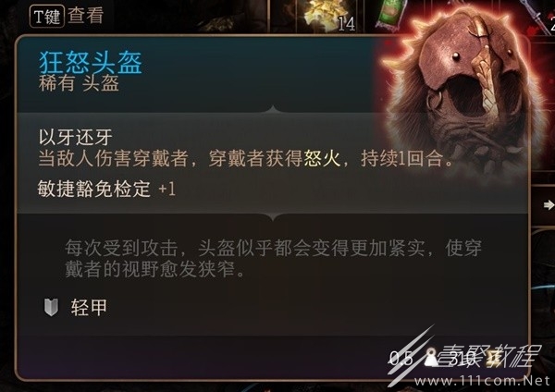
Task: Click the 狂怒头盔 item title
Action: [x=91, y=62]
